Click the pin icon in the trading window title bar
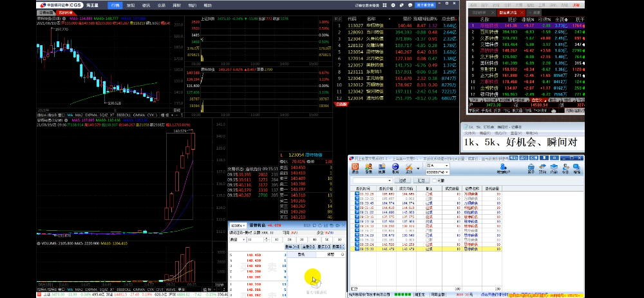Viewport: 644px width, 298px height. point(544,157)
